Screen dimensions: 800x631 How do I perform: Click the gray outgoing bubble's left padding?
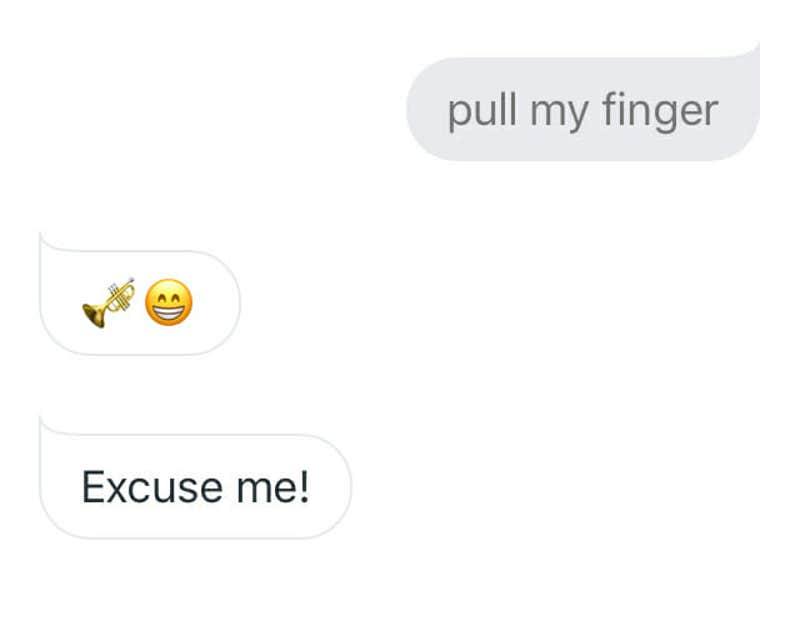point(425,110)
